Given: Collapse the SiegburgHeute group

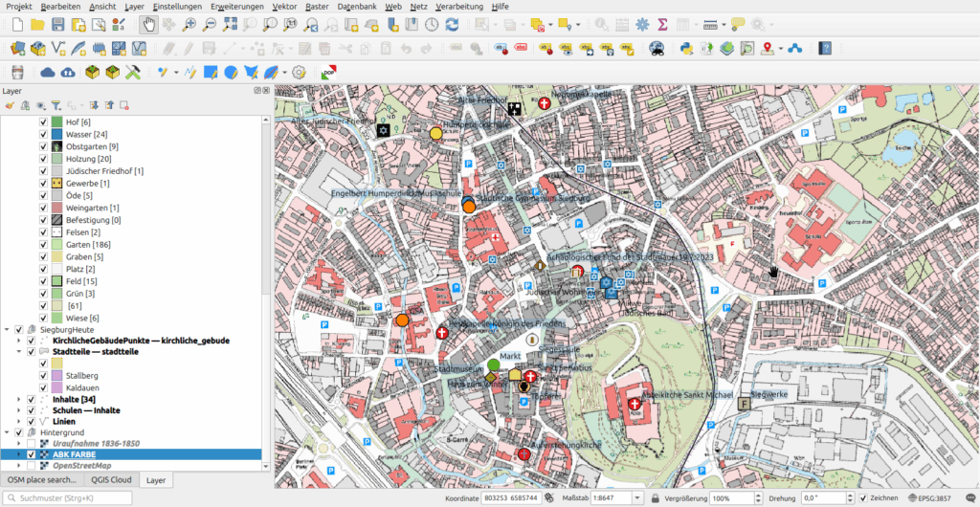Looking at the screenshot, I should pos(7,329).
